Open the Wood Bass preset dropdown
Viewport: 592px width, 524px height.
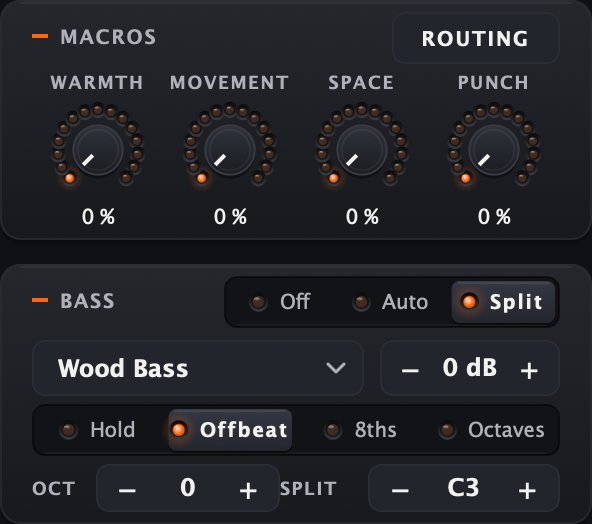coord(197,368)
